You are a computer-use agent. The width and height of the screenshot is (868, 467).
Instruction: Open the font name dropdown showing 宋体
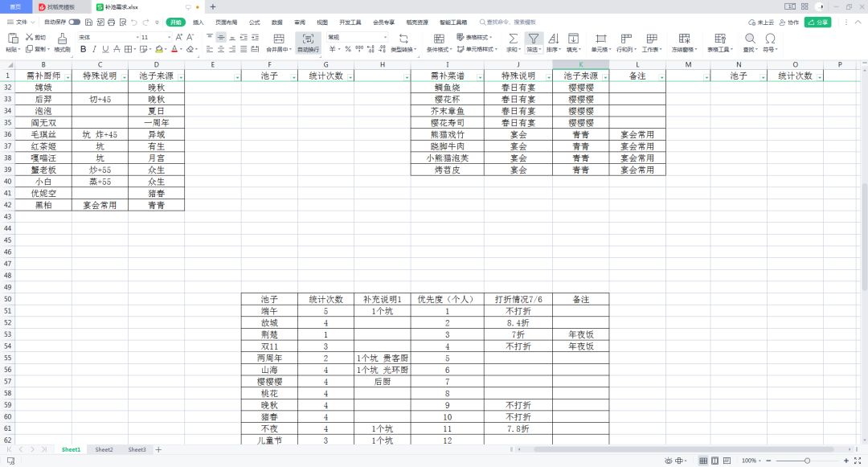click(108, 37)
